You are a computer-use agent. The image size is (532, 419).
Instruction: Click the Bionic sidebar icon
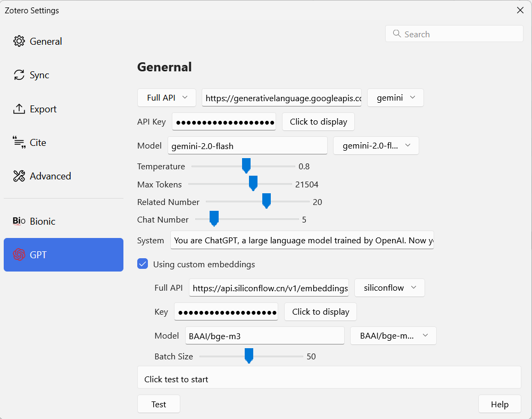(19, 221)
